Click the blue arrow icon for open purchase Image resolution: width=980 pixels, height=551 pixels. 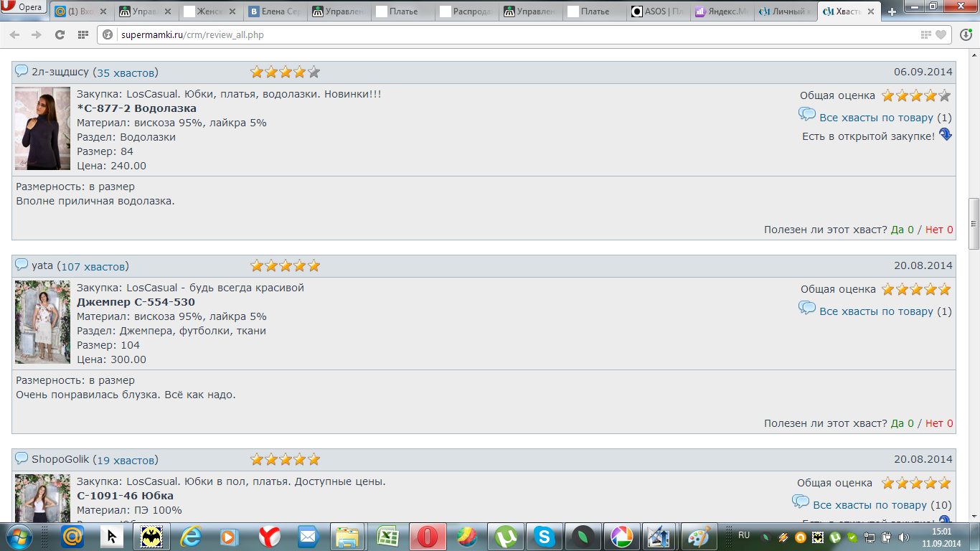(x=946, y=134)
